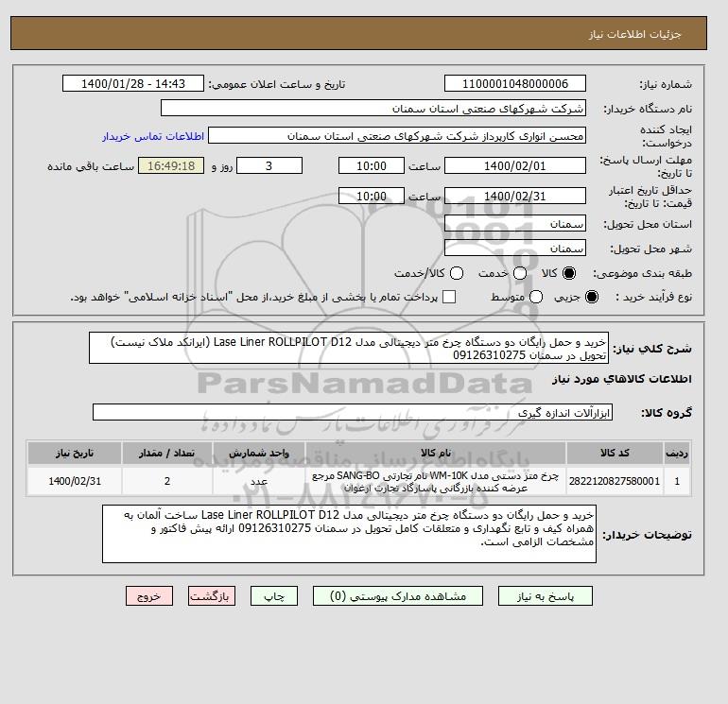Screen dimensions: 728x704
Task: Click the response deadline date 1400/02/01
Action: pyautogui.click(x=515, y=165)
